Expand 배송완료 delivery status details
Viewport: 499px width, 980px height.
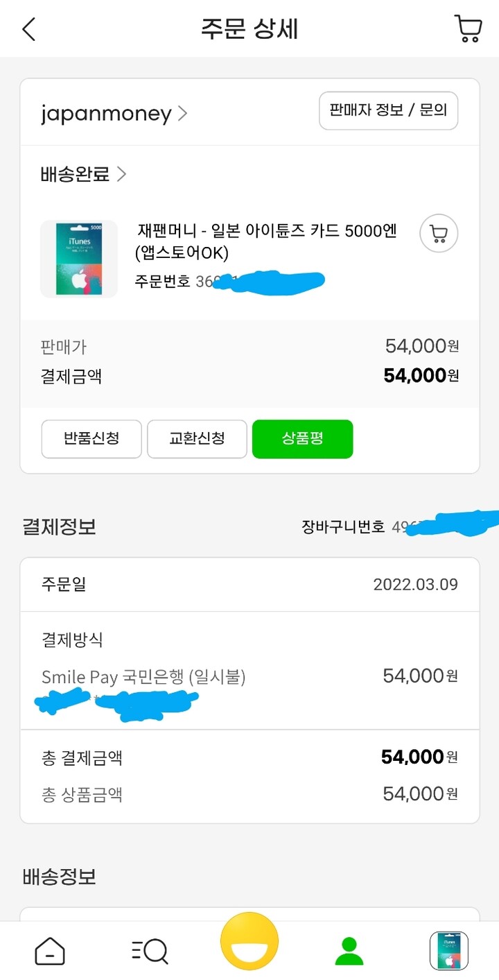83,173
